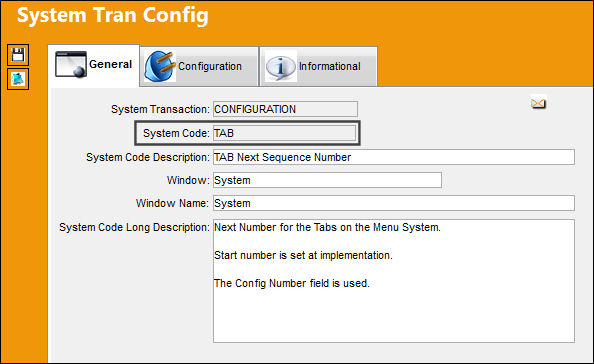The width and height of the screenshot is (594, 364).
Task: Click the text 'Next Number for the Tabs on the Menu System.'
Action: coord(327,227)
